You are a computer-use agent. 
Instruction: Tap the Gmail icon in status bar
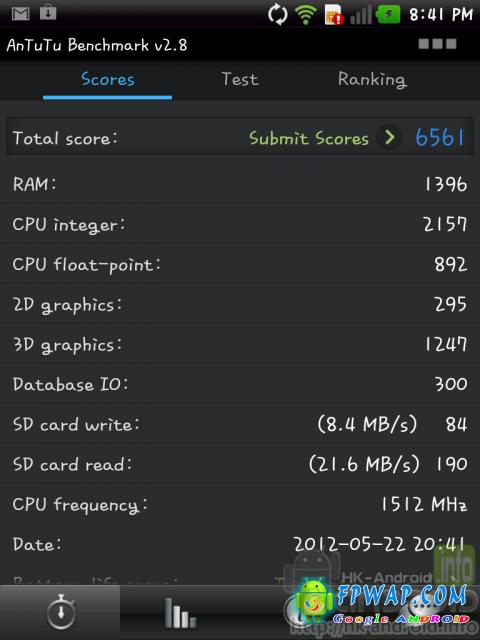tap(20, 14)
